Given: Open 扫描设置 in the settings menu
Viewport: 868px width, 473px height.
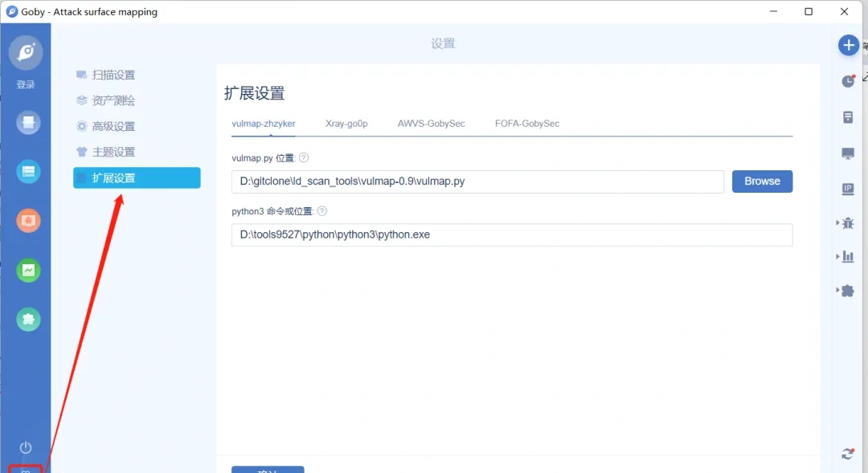Looking at the screenshot, I should 113,75.
